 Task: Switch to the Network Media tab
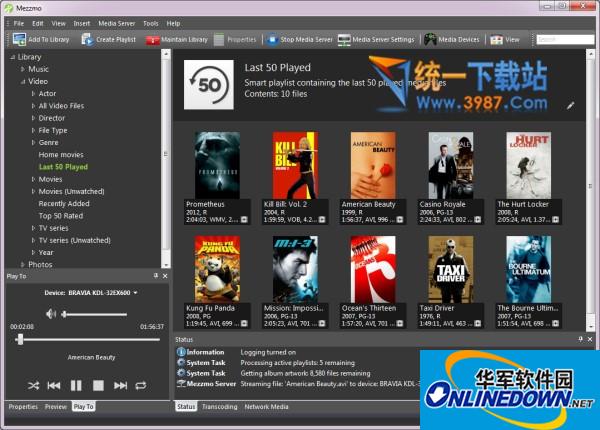(266, 407)
